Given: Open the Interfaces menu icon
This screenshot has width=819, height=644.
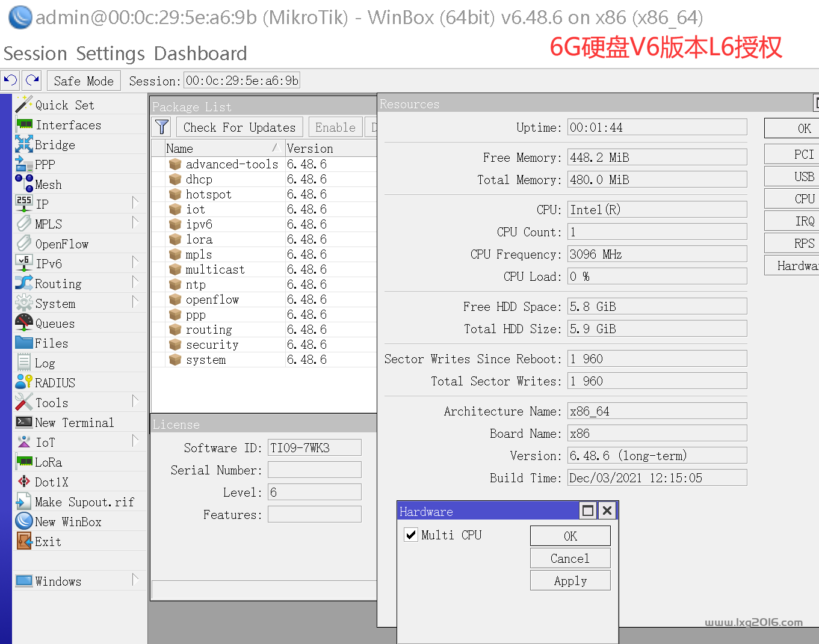Looking at the screenshot, I should coord(24,125).
